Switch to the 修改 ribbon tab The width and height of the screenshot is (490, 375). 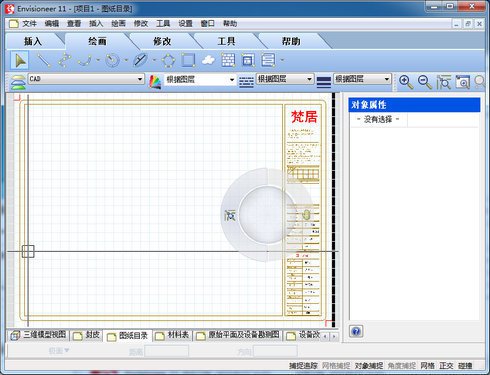click(x=162, y=41)
